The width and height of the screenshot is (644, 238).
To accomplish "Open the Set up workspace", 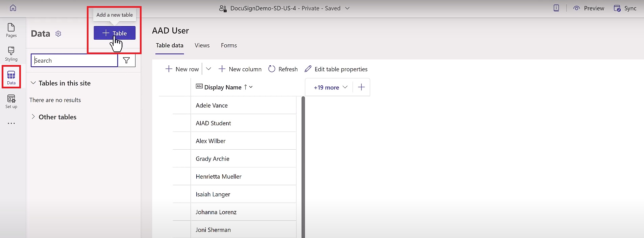I will [11, 101].
